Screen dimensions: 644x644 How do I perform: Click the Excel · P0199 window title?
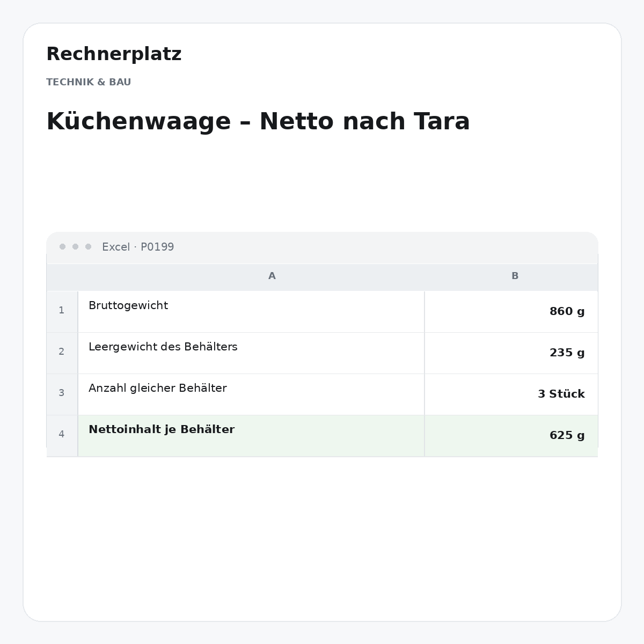[138, 247]
